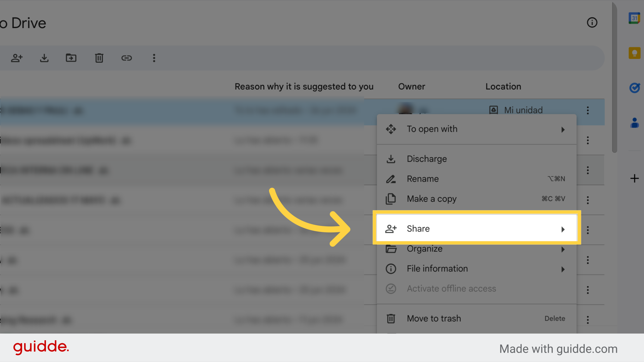Click the move-to-folder toolbar icon
This screenshot has width=644, height=362.
tap(71, 58)
